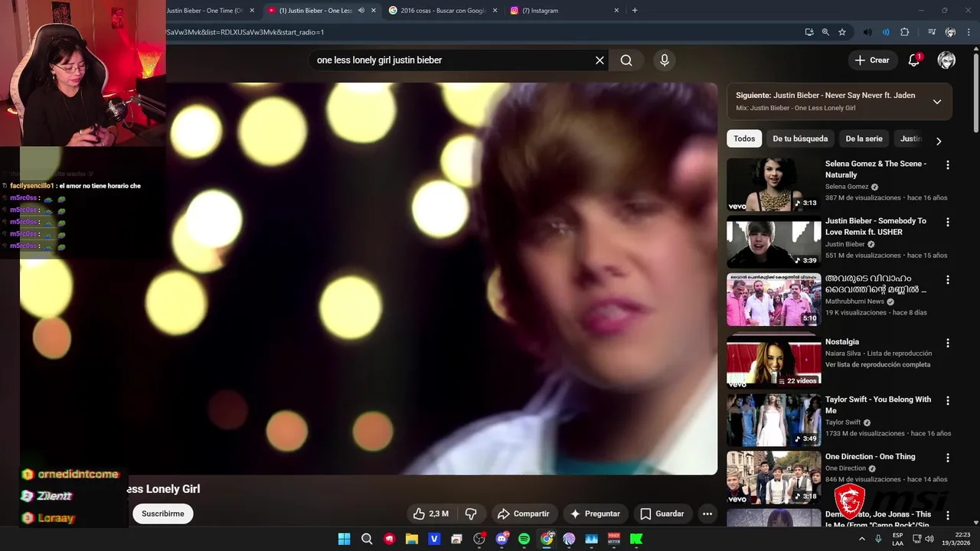Open the Windows Start menu
The height and width of the screenshot is (551, 980).
345,539
